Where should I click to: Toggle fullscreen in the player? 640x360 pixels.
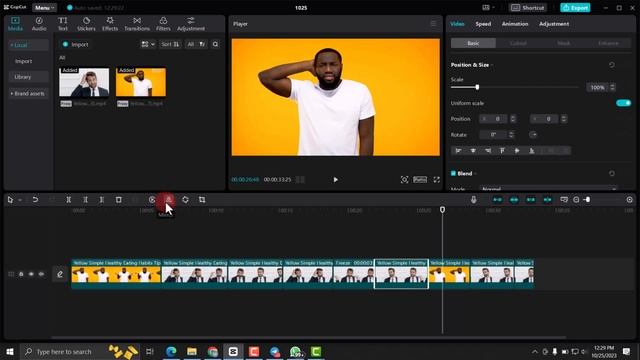coord(436,180)
